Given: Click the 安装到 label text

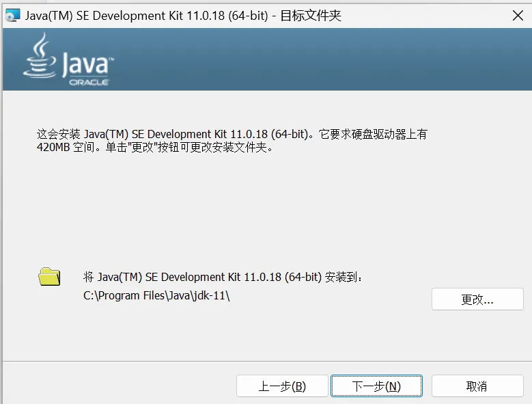Looking at the screenshot, I should (223, 277).
